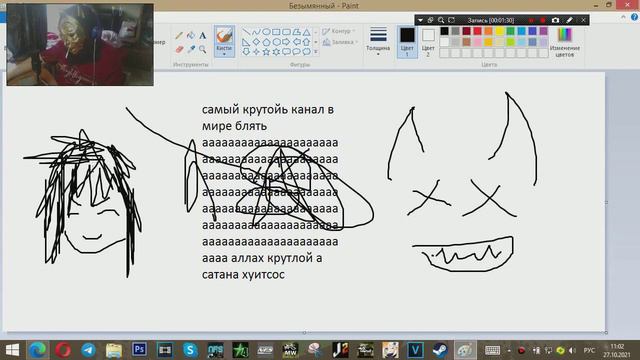Viewport: 640px width, 360px height.
Task: Click the volume speaker tray icon
Action: [572, 350]
